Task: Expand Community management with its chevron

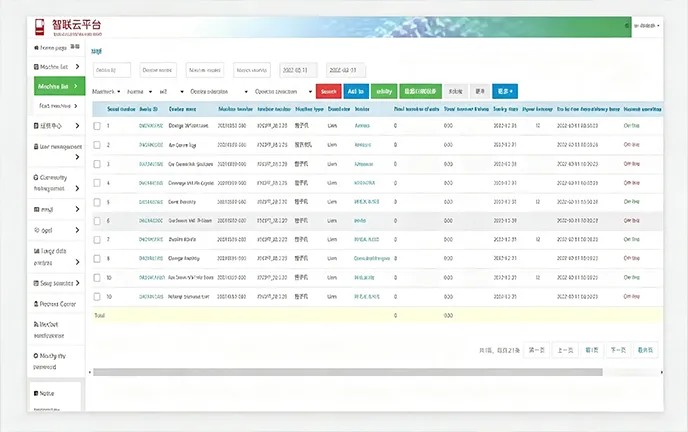Action: [x=77, y=188]
